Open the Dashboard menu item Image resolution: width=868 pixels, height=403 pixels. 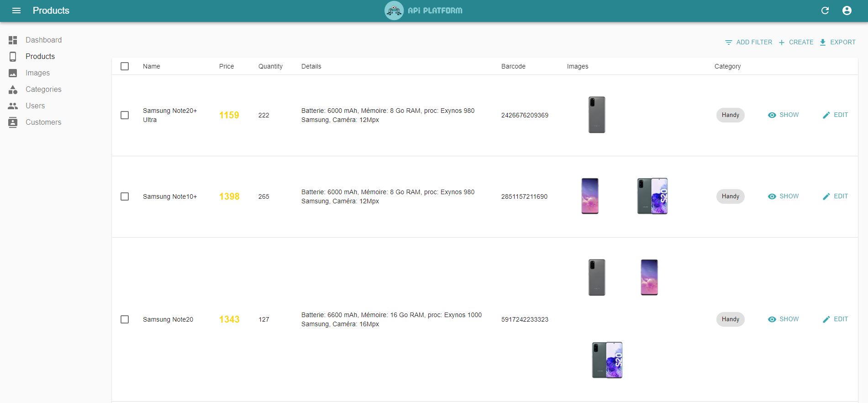44,40
